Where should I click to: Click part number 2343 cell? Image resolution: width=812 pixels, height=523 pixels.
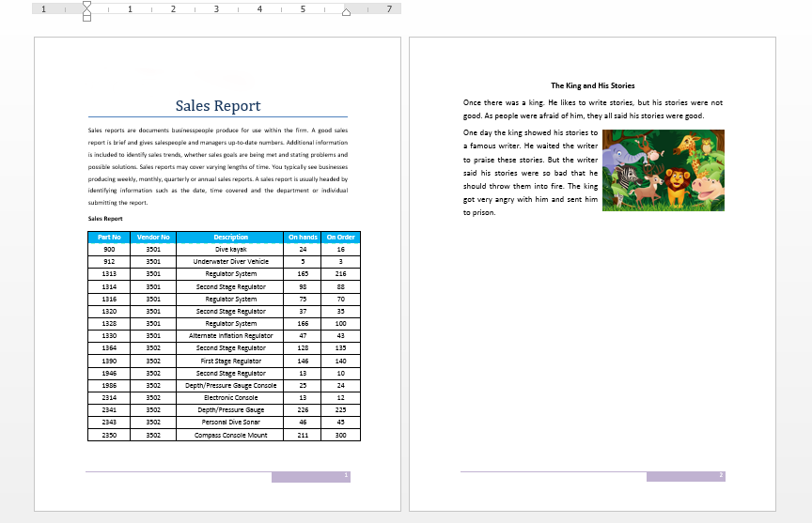click(x=109, y=423)
